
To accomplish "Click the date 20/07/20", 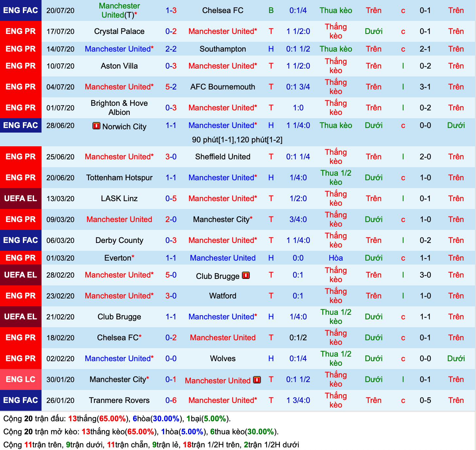I will click(60, 10).
